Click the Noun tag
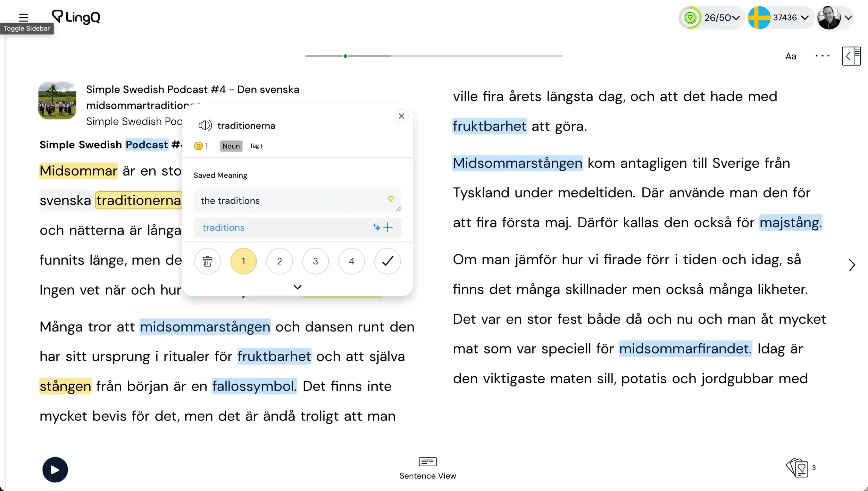The image size is (868, 491). point(231,146)
